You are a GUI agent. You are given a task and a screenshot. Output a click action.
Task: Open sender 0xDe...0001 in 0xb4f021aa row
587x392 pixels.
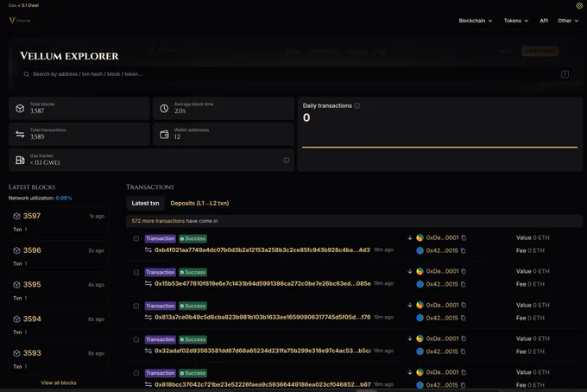pyautogui.click(x=442, y=237)
